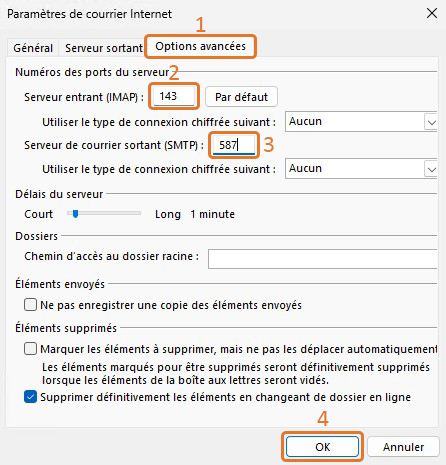Viewport: 446px width, 465px height.
Task: Click the Ne pas enregistrer une copie label
Action: click(171, 305)
